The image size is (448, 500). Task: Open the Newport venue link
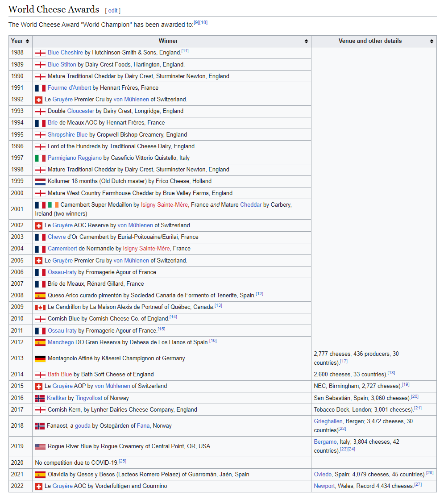pos(324,486)
